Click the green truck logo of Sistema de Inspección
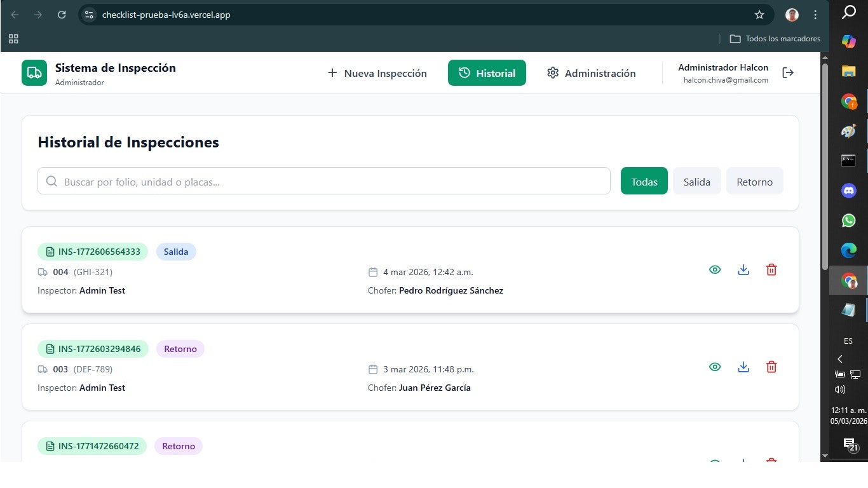This screenshot has width=868, height=488. pos(34,72)
